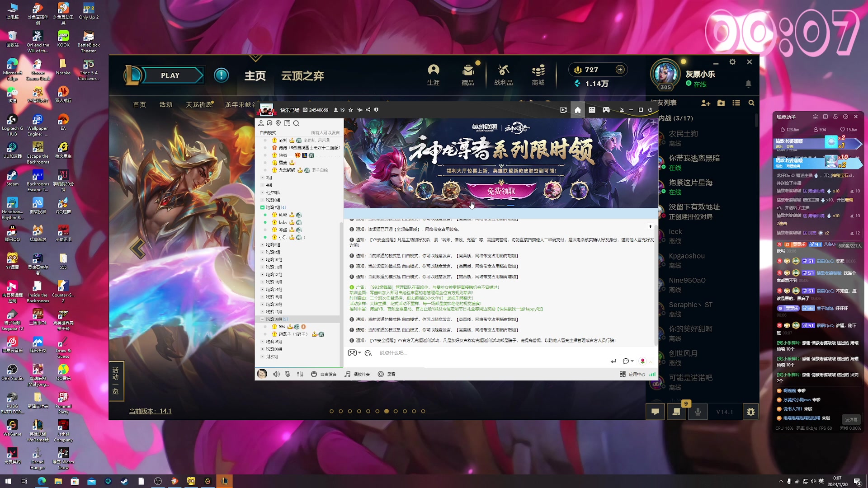
Task: Click the 发弹幕 button in 弹幕助手
Action: coord(851,420)
